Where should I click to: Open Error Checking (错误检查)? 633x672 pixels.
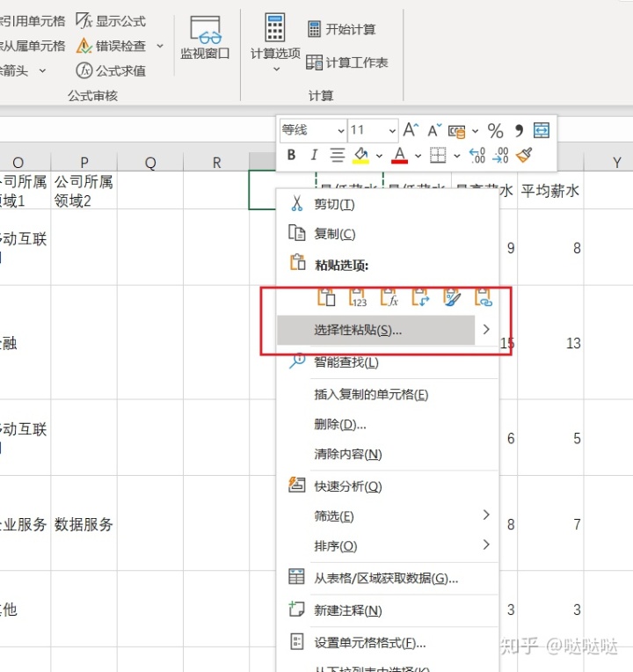[112, 46]
